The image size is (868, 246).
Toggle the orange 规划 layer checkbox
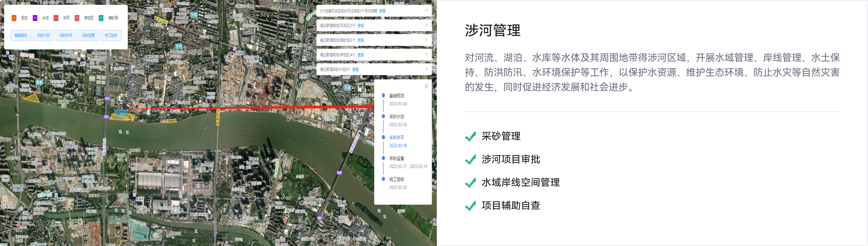14,18
